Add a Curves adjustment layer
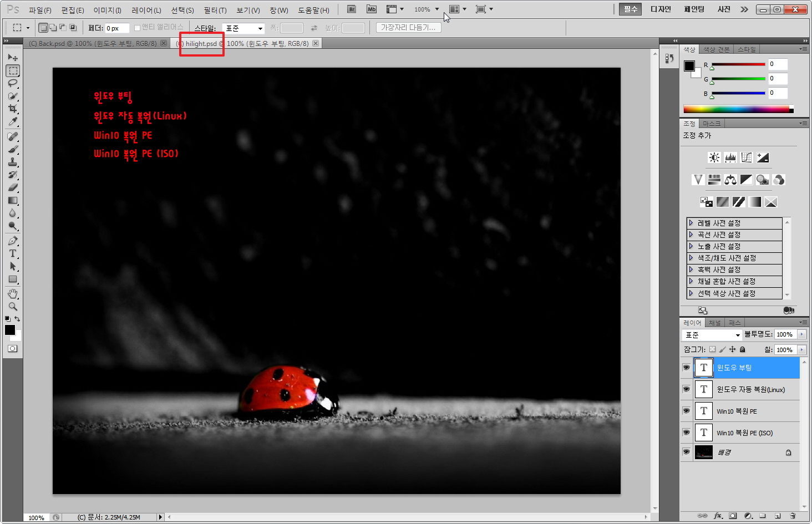The image size is (812, 524). (747, 157)
